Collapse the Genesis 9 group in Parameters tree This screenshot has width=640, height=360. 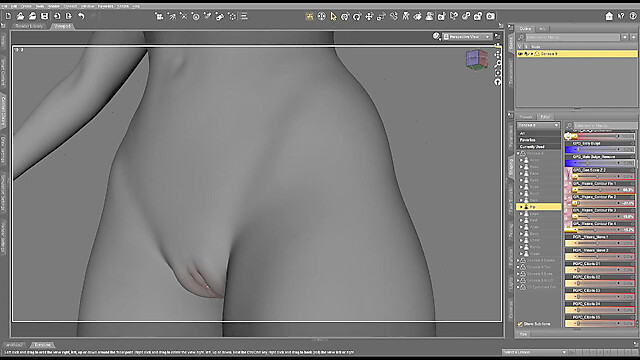pyautogui.click(x=518, y=153)
